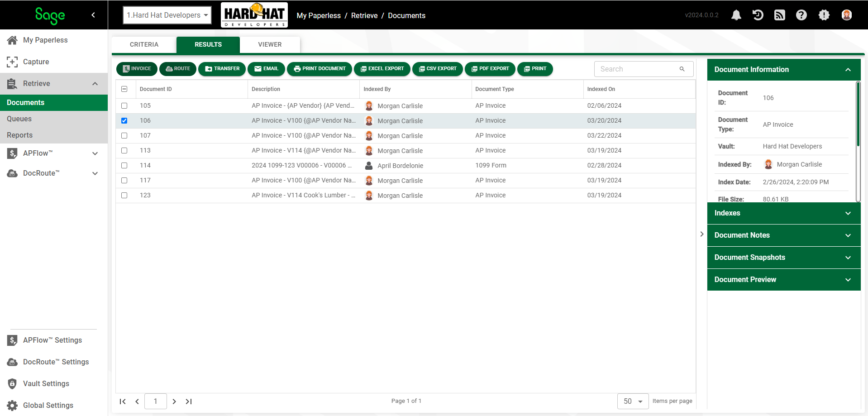Check the box for document 105

click(x=124, y=105)
